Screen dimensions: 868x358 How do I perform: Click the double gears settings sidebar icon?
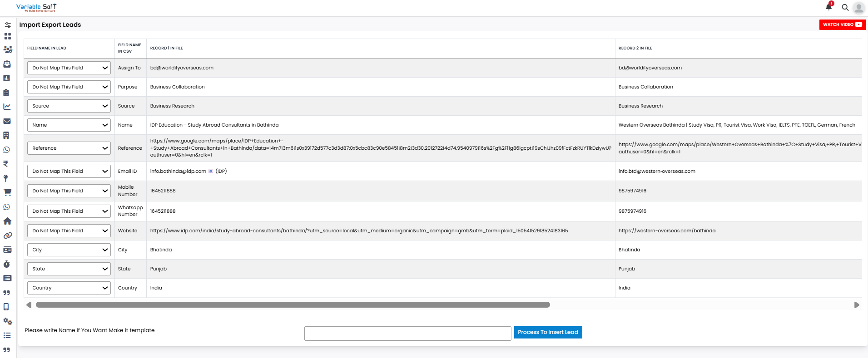[x=7, y=321]
